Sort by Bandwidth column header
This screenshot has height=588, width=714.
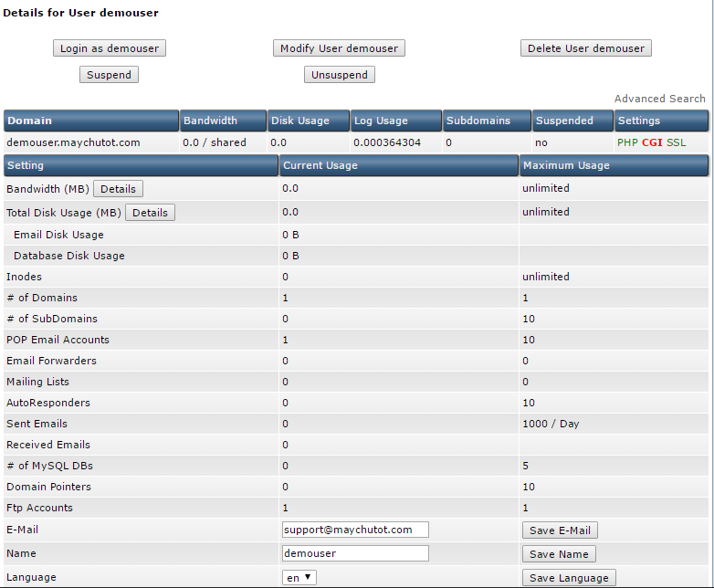pyautogui.click(x=223, y=121)
